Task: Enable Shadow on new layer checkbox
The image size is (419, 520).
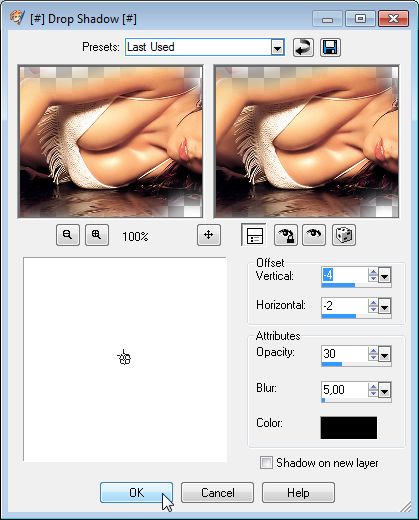Action: tap(266, 463)
